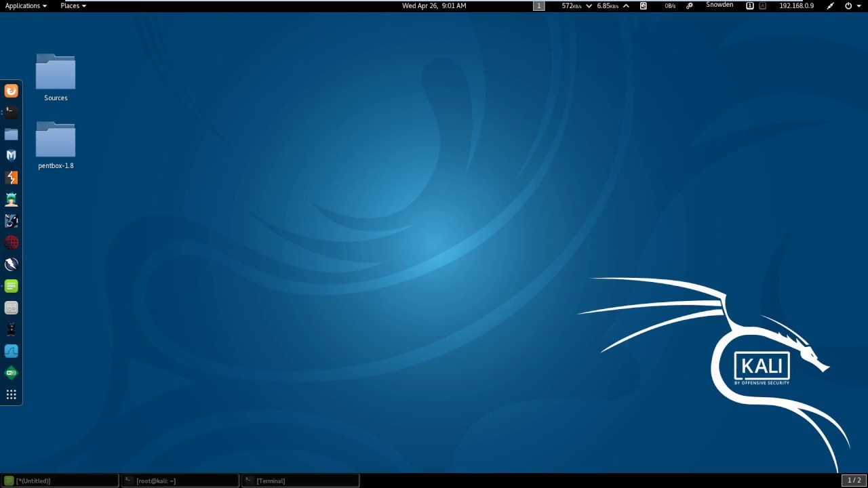Launch Wireshark from the dock

[11, 351]
